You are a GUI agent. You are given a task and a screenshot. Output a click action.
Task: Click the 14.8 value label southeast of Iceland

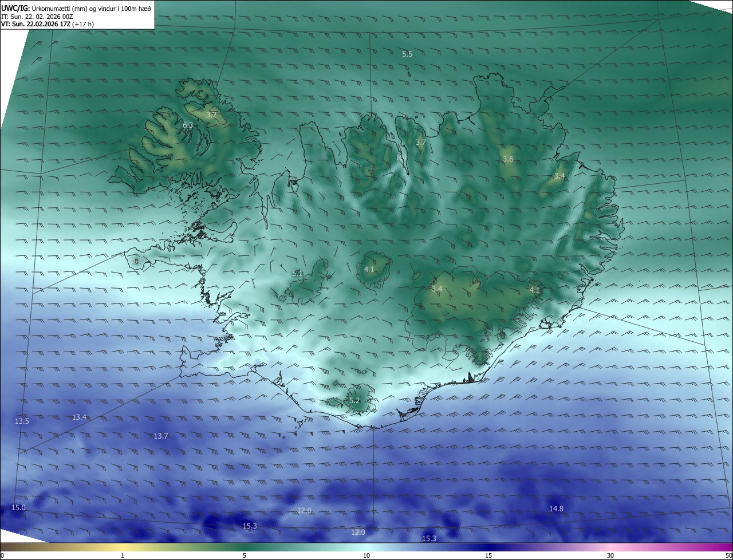pos(556,508)
